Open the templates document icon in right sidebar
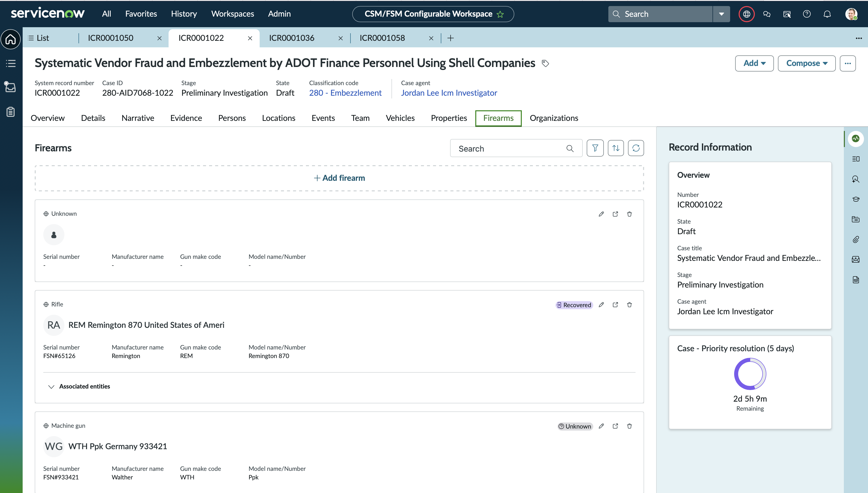This screenshot has width=868, height=493. [x=855, y=280]
